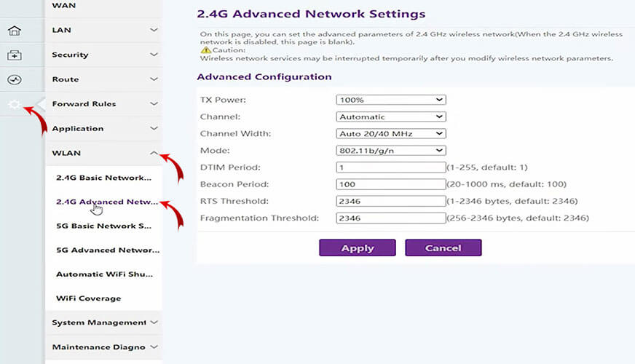
Task: Click the RTS Threshold input field
Action: click(x=390, y=201)
